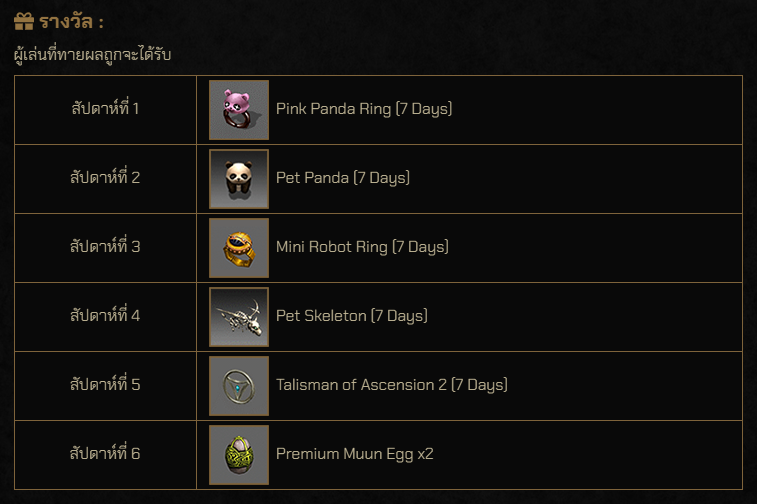Click the Pet Skeleton (7 Days) text
Image resolution: width=757 pixels, height=504 pixels.
point(352,316)
